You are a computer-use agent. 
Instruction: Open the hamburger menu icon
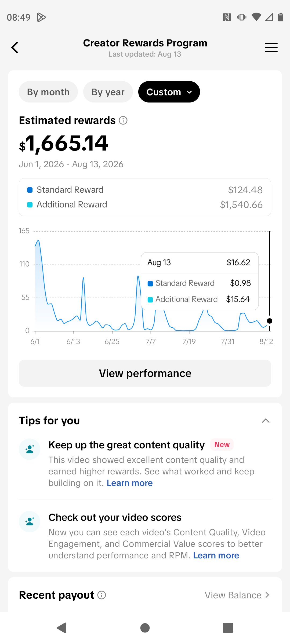271,47
